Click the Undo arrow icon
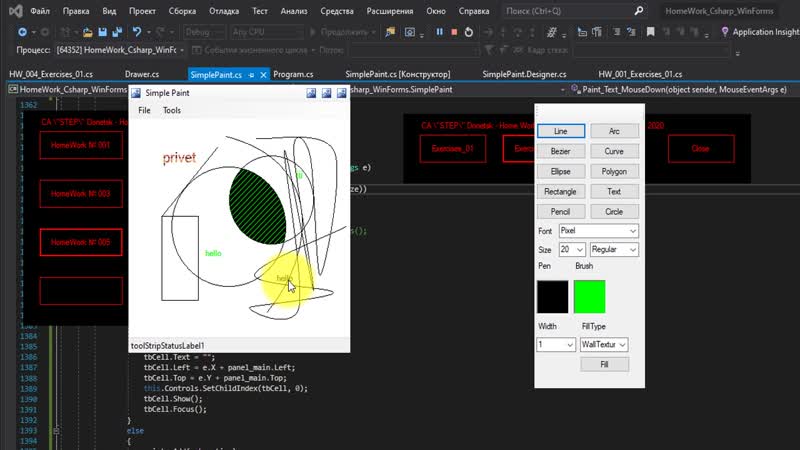800x450 pixels. coord(137,32)
